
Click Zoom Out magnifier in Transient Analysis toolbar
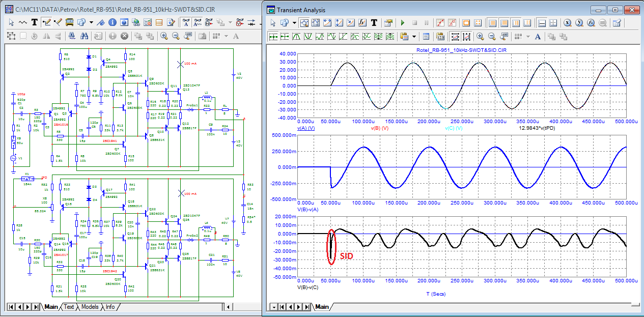(492, 37)
